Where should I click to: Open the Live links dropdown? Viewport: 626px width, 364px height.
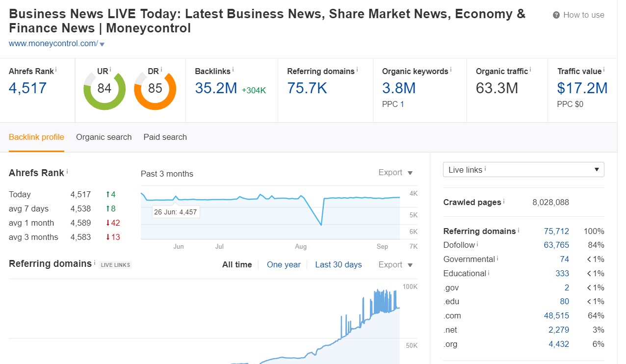(x=523, y=170)
